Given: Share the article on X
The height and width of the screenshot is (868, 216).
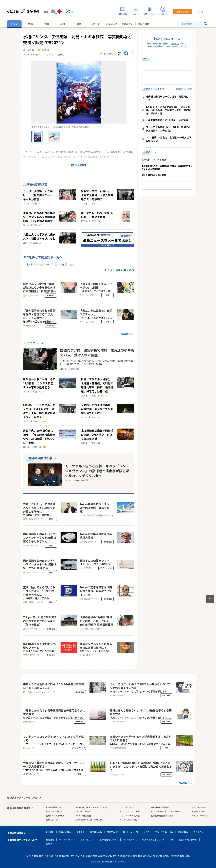Looking at the screenshot, I should [119, 54].
